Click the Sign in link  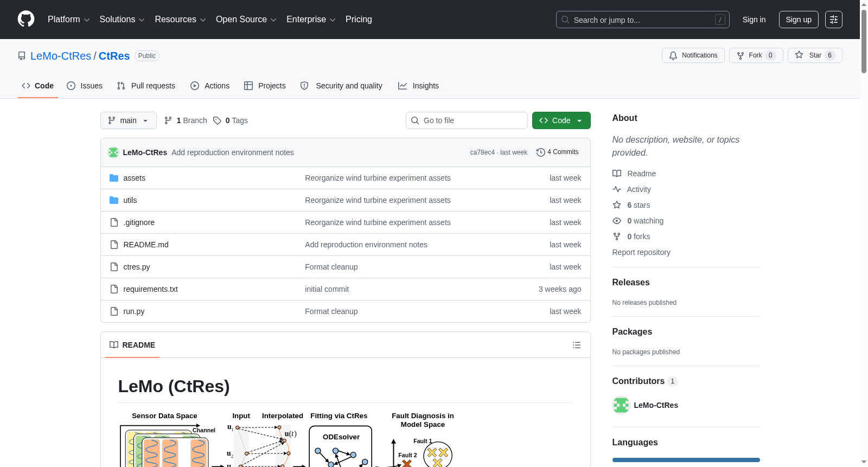754,20
